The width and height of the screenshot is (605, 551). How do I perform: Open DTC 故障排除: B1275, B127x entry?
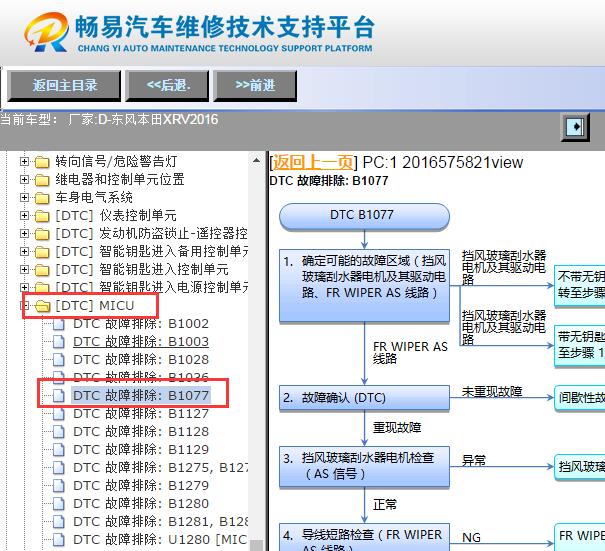pos(161,468)
